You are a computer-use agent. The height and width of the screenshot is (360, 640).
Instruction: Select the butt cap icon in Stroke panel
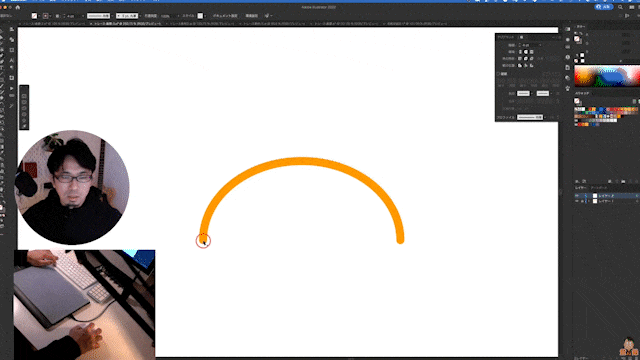[x=520, y=52]
